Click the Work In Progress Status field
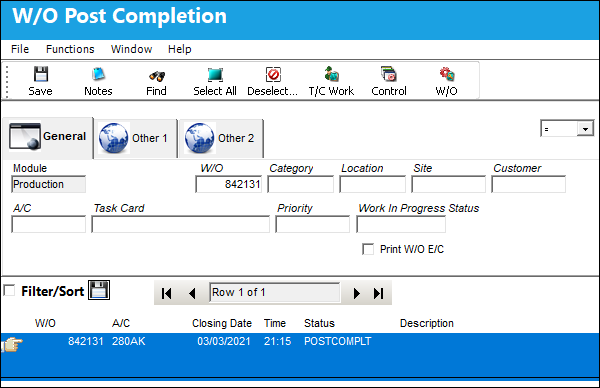The image size is (600, 388). pos(401,224)
